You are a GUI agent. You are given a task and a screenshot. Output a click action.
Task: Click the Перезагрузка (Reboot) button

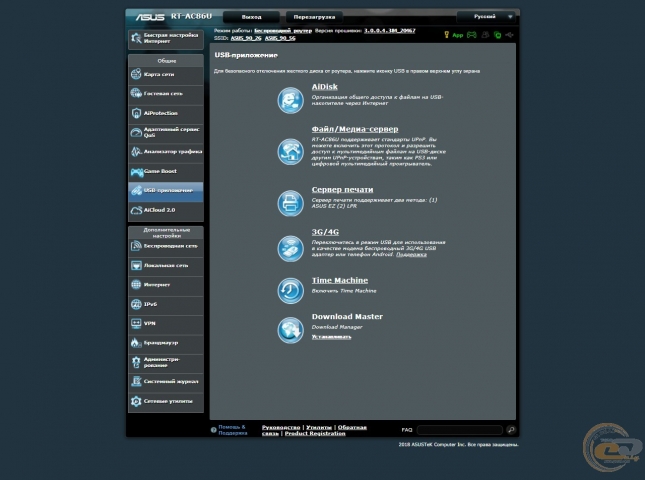[x=314, y=17]
